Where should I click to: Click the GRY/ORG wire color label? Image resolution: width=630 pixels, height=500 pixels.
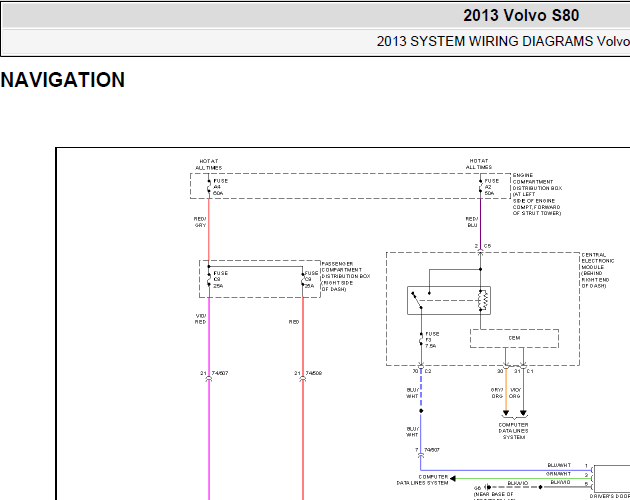point(497,393)
